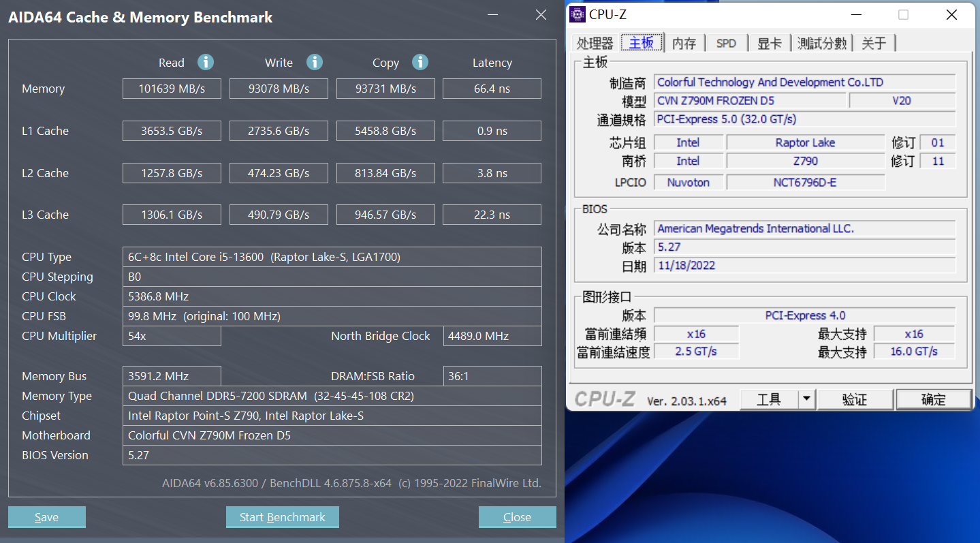Click the Write info icon in AIDA64
This screenshot has height=543, width=980.
pyautogui.click(x=314, y=62)
